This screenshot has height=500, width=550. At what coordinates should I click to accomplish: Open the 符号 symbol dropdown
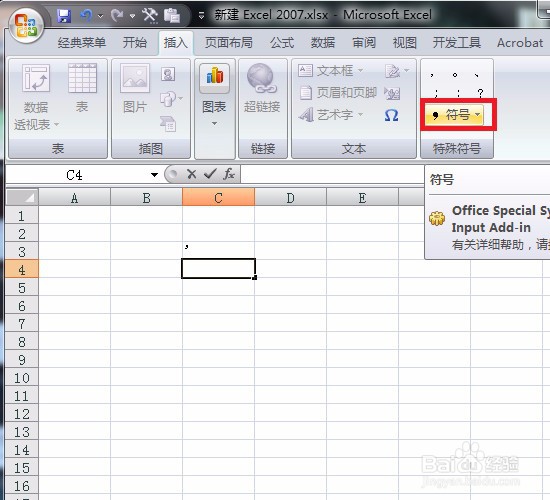coord(454,115)
